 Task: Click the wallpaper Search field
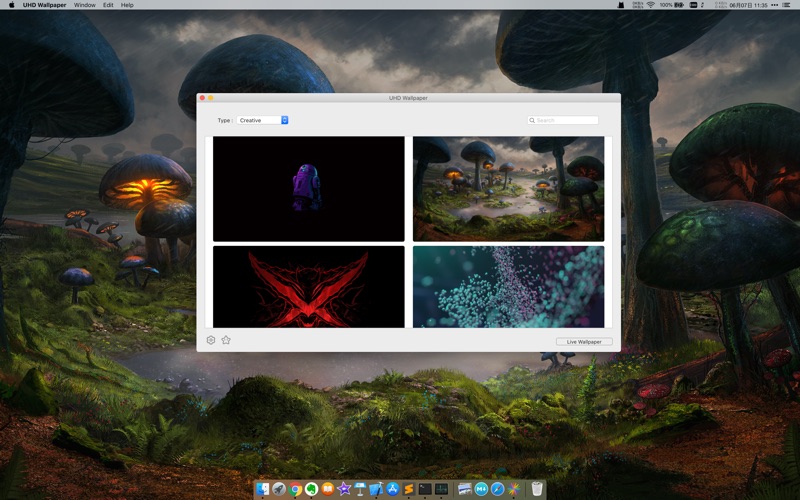(x=564, y=120)
